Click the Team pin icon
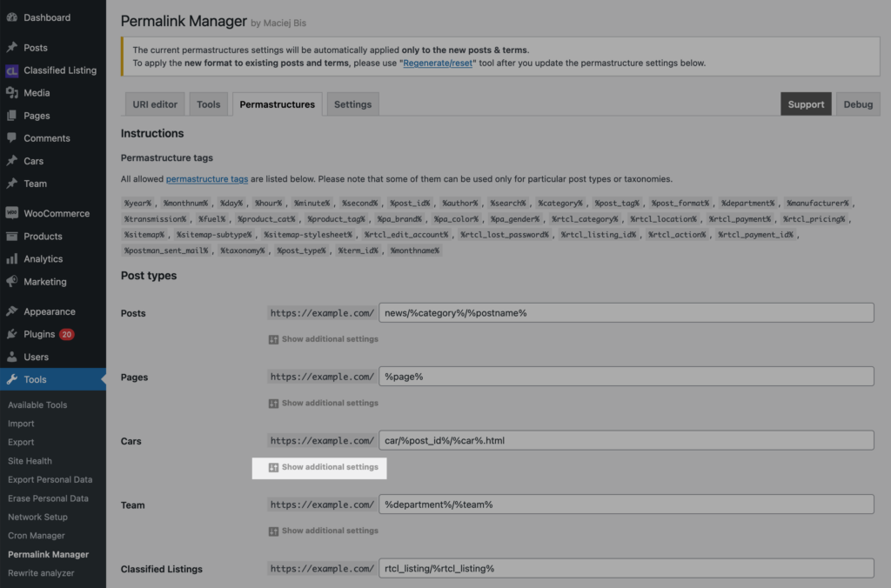The width and height of the screenshot is (891, 588). tap(12, 184)
